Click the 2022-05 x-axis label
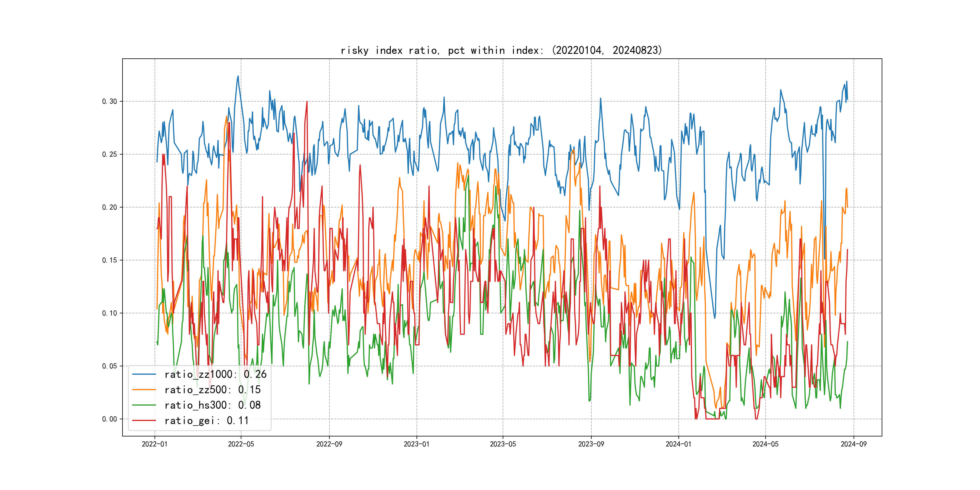Image resolution: width=980 pixels, height=490 pixels. (x=241, y=444)
